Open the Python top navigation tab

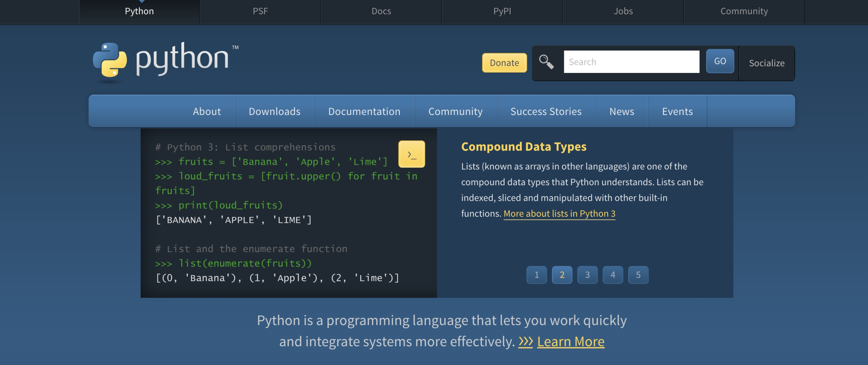pos(139,12)
